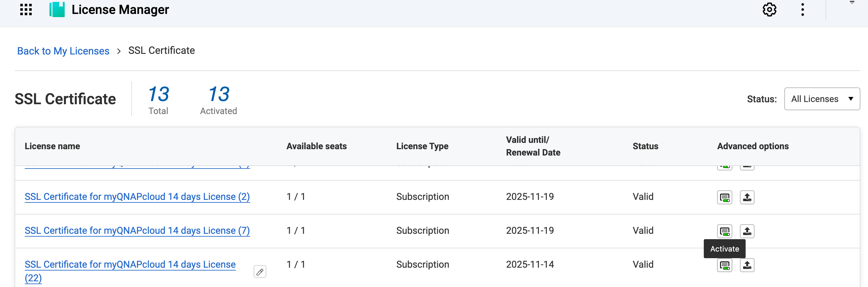Activate the 14 days License (22)
This screenshot has height=287, width=868.
724,265
